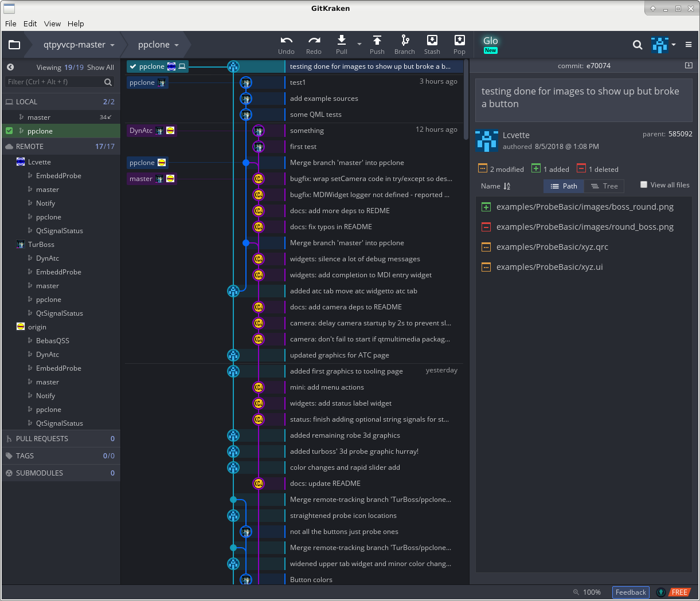
Task: Switch file view to Tree
Action: click(x=604, y=186)
